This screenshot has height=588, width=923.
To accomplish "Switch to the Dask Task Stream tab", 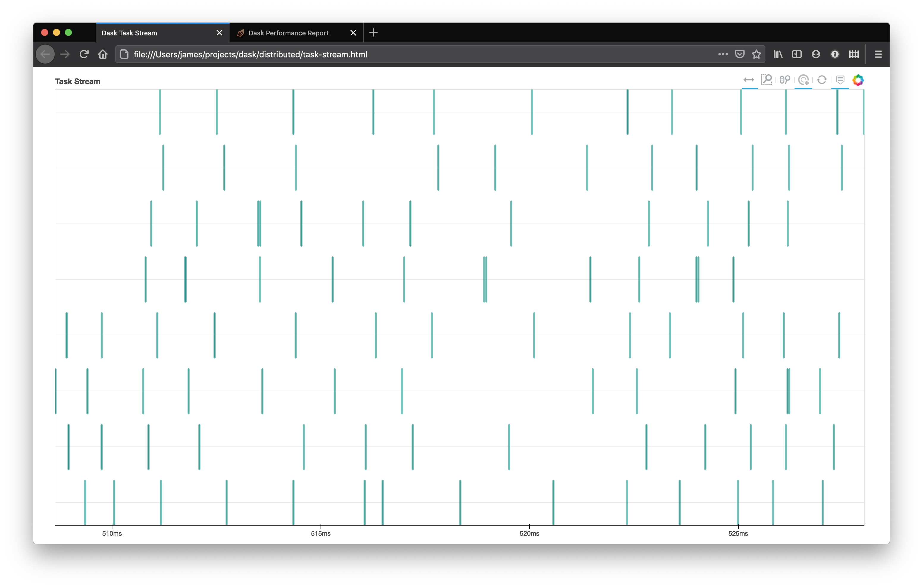I will pyautogui.click(x=163, y=33).
